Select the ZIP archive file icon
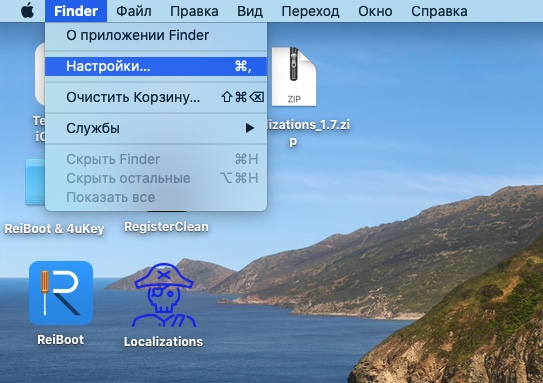Image resolution: width=543 pixels, height=383 pixels. point(294,77)
